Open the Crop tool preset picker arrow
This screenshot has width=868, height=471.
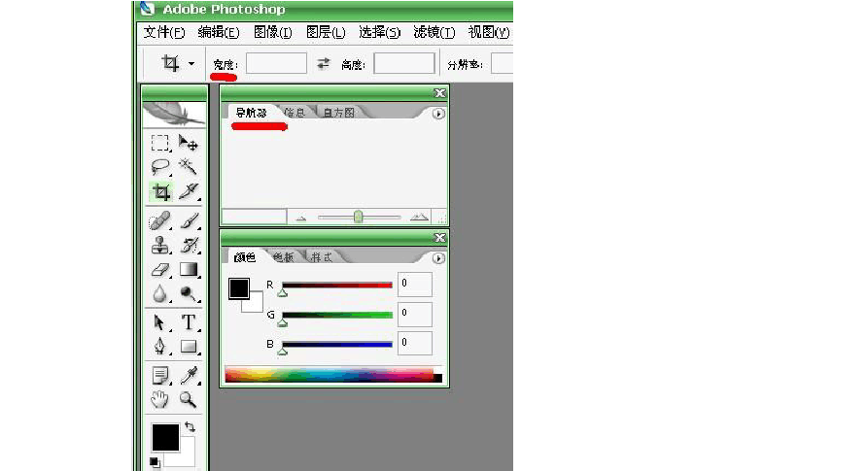point(191,64)
